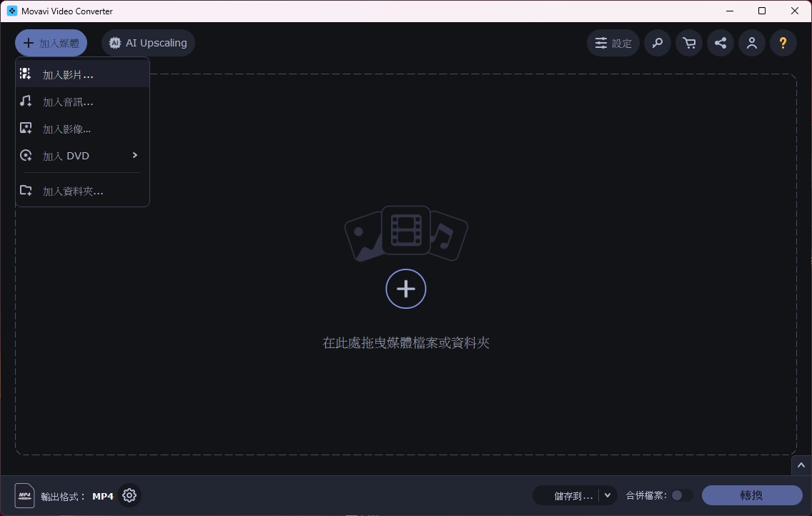The height and width of the screenshot is (516, 812).
Task: Open the user account profile icon
Action: point(752,43)
